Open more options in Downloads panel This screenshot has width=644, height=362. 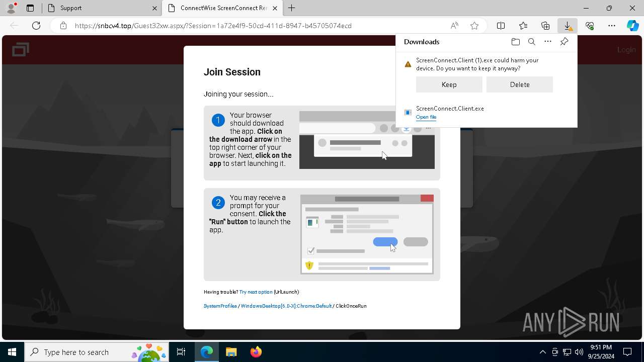(548, 42)
